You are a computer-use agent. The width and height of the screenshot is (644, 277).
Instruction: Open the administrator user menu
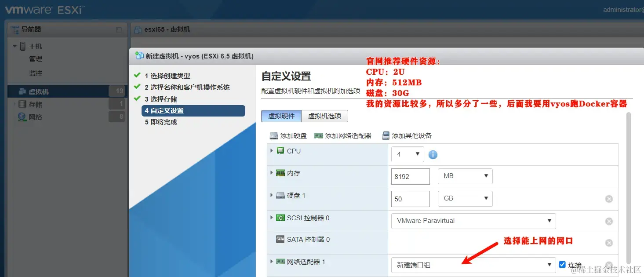tap(623, 10)
